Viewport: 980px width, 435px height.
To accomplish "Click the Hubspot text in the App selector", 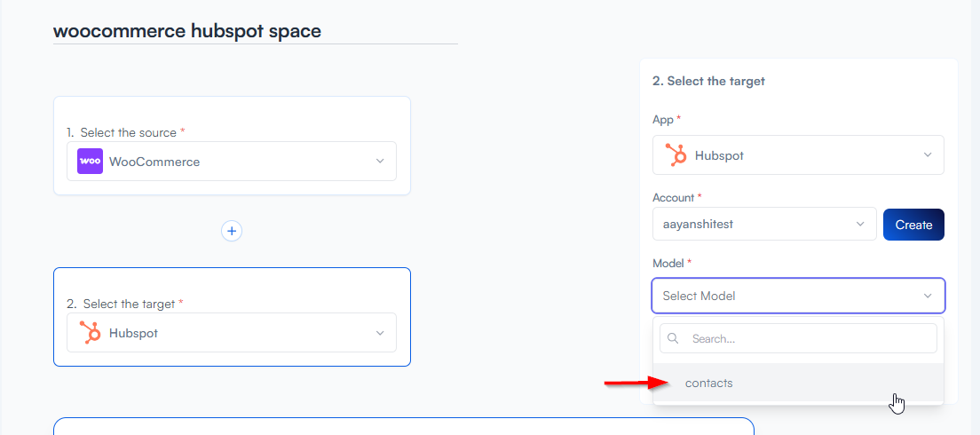I will (719, 155).
